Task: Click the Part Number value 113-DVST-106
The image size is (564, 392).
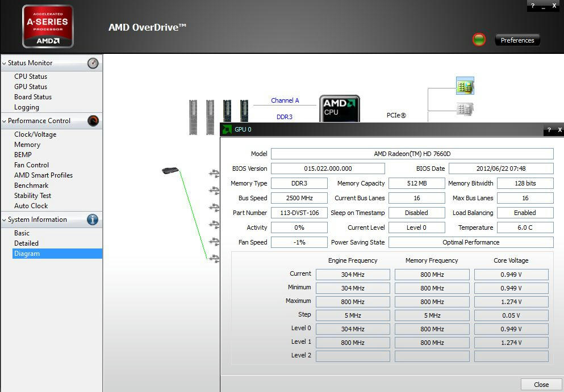Action: point(299,213)
